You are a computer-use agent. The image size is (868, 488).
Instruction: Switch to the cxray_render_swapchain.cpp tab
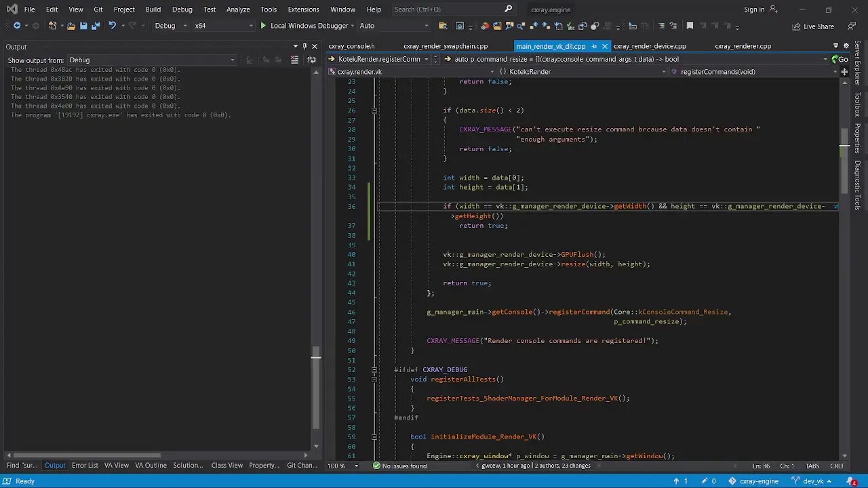[446, 46]
